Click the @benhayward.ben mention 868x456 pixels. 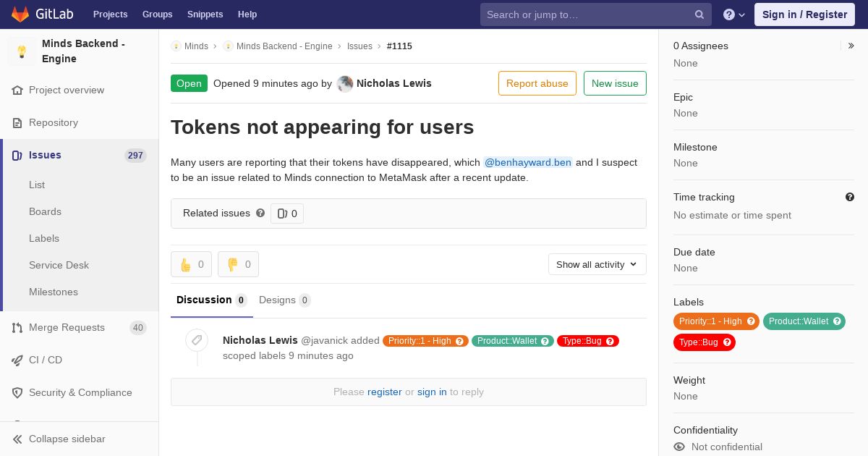point(528,162)
